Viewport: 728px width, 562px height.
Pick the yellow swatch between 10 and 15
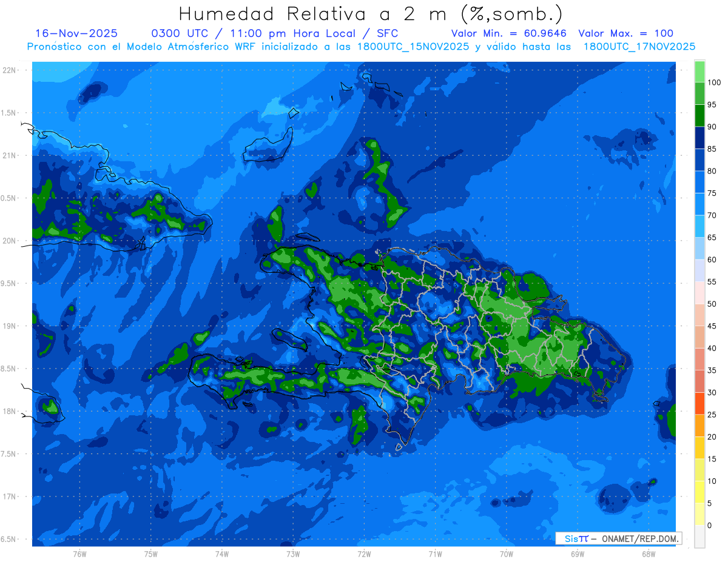(699, 470)
